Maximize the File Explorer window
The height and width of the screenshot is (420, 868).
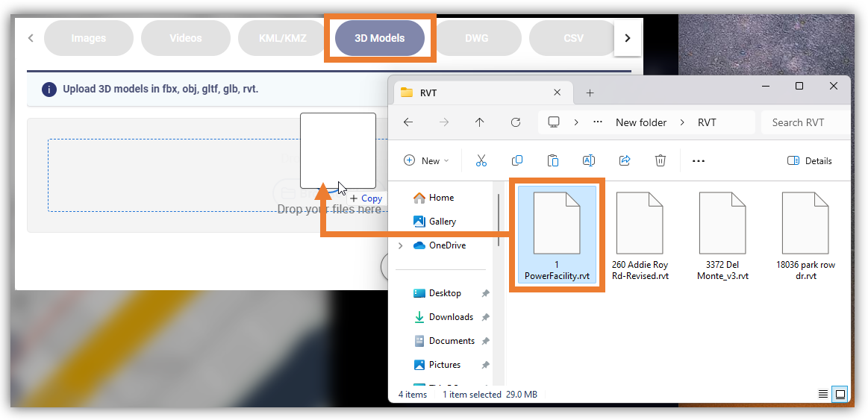point(799,86)
